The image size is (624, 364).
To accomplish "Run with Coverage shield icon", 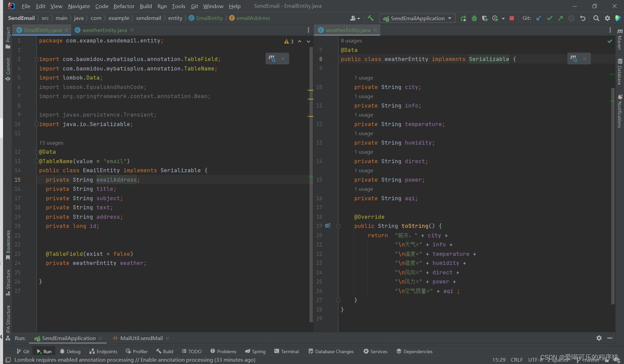I will 485,18.
